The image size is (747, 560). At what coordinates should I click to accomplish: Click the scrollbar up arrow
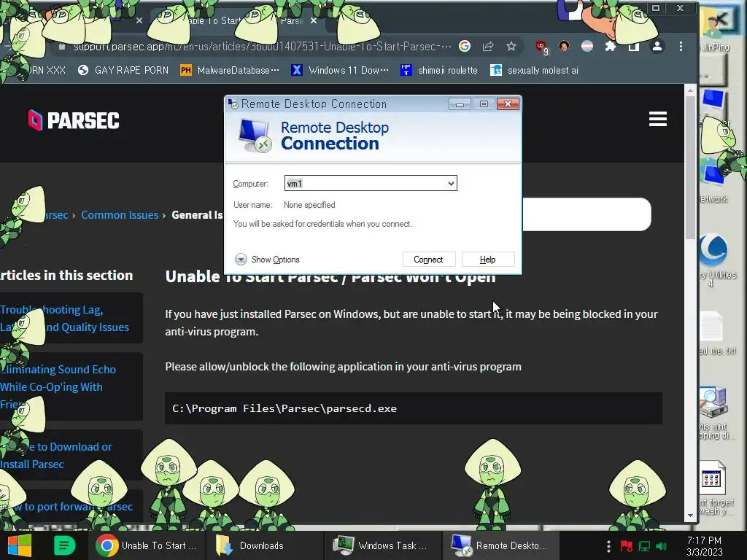pyautogui.click(x=690, y=90)
